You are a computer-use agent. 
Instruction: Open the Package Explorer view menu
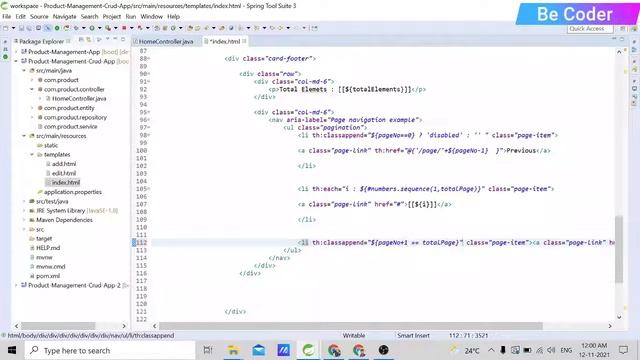click(x=107, y=39)
